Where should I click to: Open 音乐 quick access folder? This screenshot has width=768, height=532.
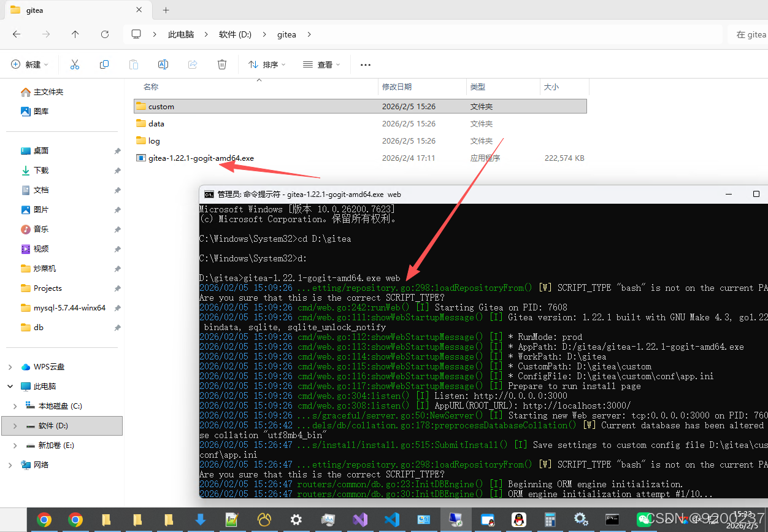tap(41, 229)
